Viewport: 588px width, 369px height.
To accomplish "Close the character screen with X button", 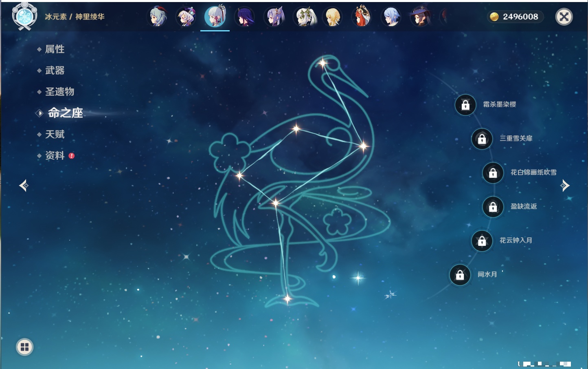I will click(x=564, y=17).
